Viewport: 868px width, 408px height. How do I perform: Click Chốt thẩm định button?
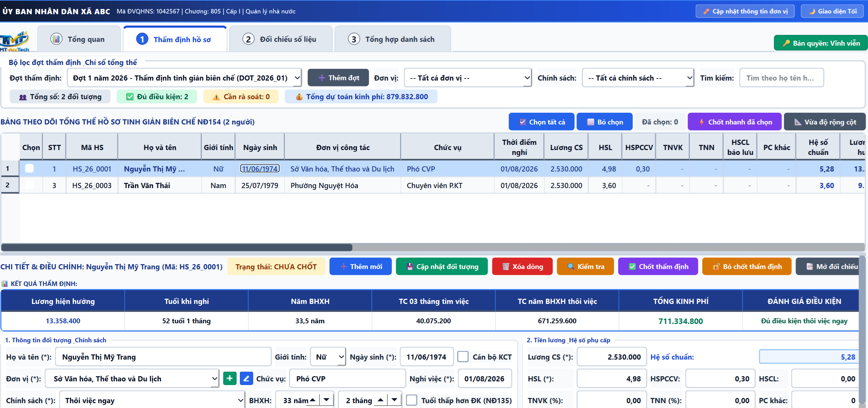(x=658, y=267)
